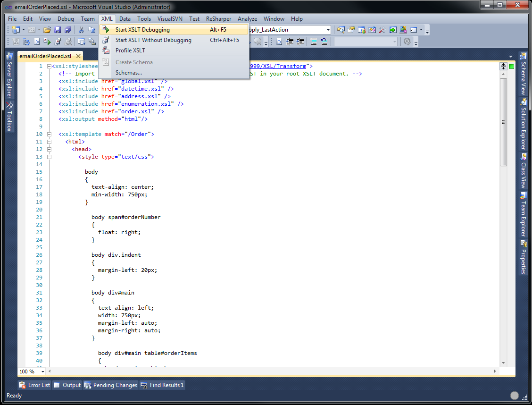Image resolution: width=532 pixels, height=405 pixels.
Task: Click Start XSLT Debugging toolbar icon
Action: [48, 42]
